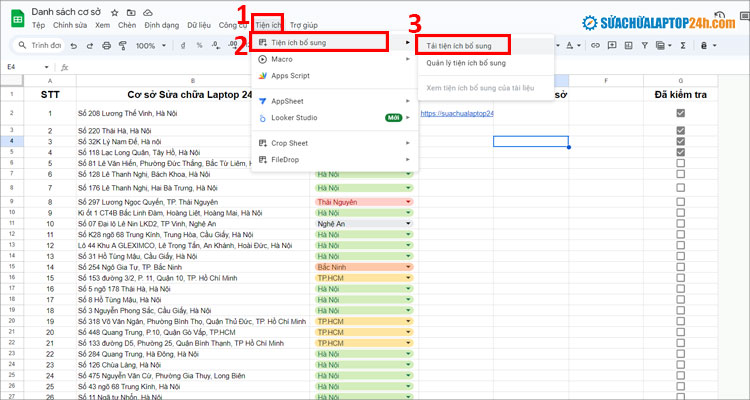Format as percent with the % icon

200,46
